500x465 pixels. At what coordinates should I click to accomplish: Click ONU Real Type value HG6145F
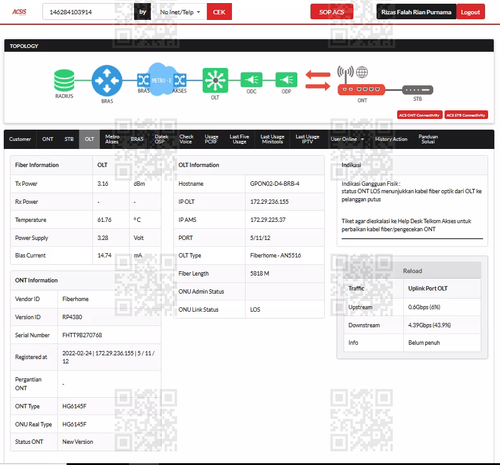click(x=74, y=424)
